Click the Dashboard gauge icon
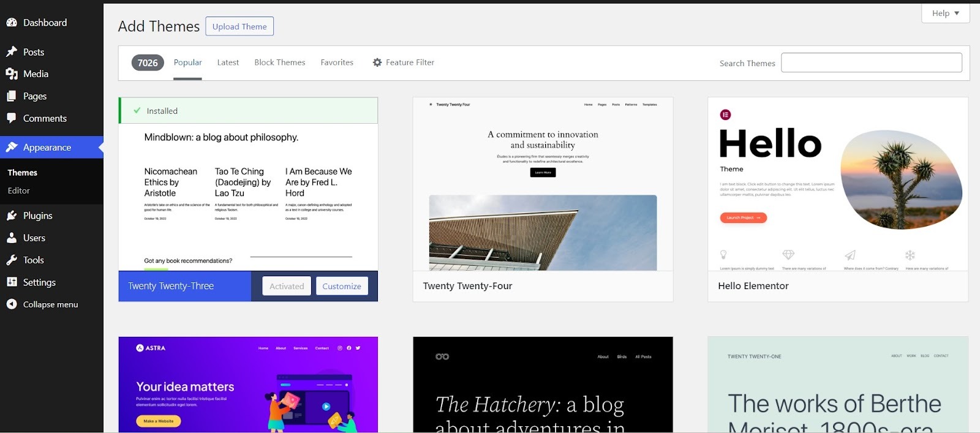Image resolution: width=980 pixels, height=433 pixels. (x=12, y=23)
